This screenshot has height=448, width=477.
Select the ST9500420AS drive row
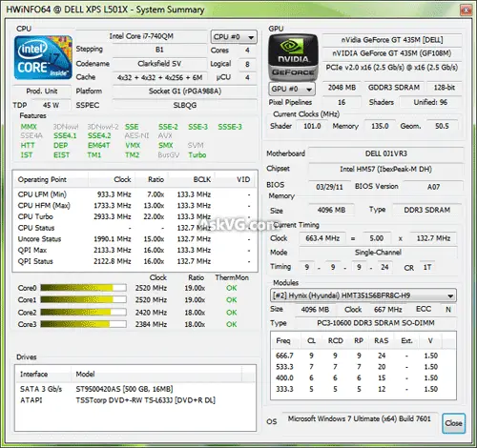(135, 389)
